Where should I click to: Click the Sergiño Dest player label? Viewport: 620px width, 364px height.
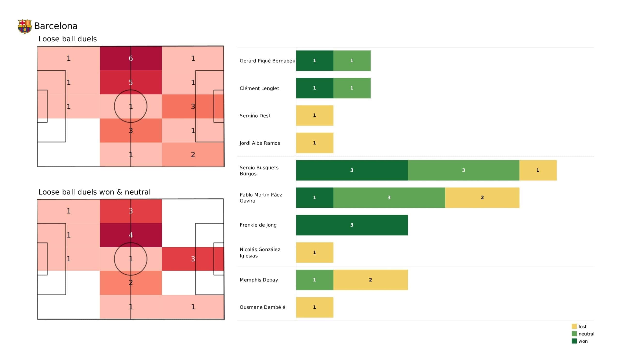coord(255,116)
